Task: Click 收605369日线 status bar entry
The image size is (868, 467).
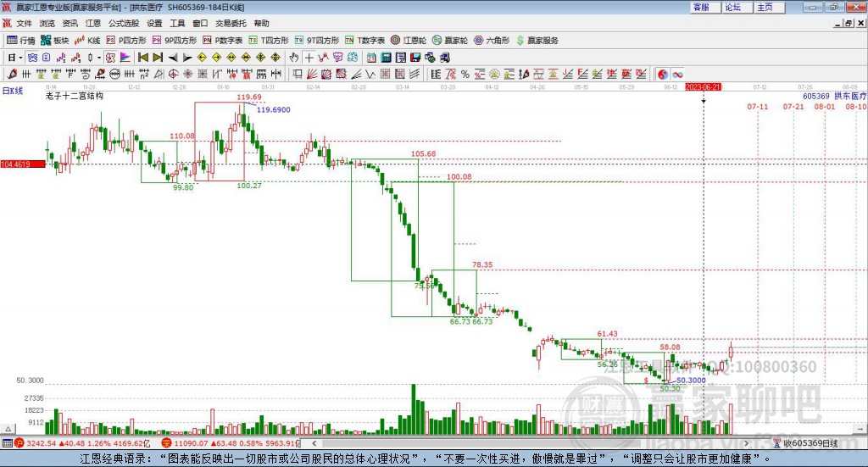Action: coord(810,443)
